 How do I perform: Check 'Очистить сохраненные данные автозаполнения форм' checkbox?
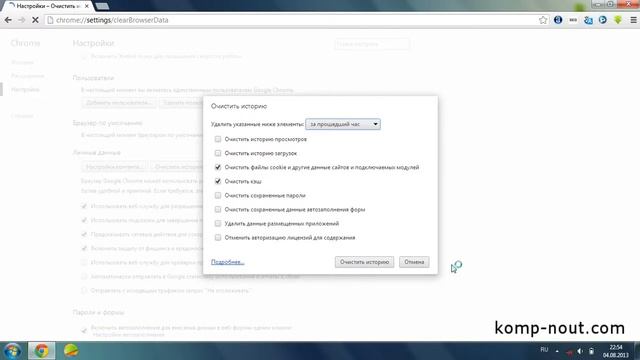218,209
